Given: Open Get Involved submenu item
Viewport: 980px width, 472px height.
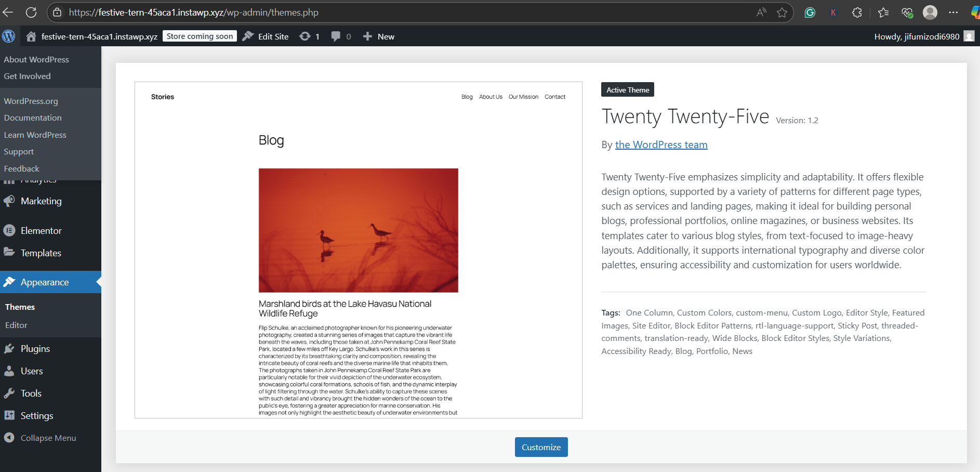Looking at the screenshot, I should point(28,76).
